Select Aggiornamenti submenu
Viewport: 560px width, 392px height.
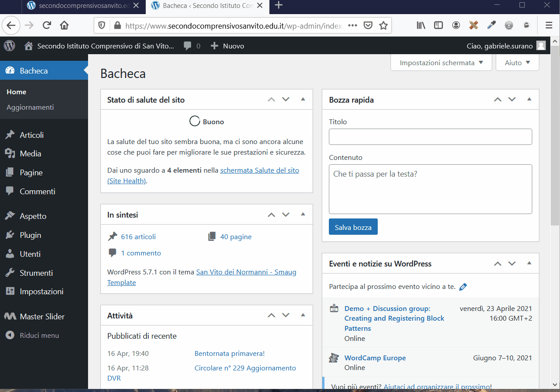(30, 107)
